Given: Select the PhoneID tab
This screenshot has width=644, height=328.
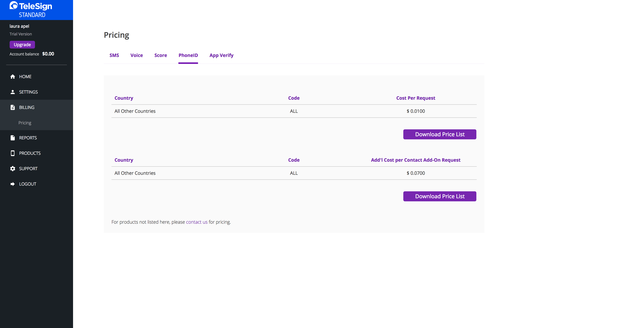Looking at the screenshot, I should click(x=188, y=55).
